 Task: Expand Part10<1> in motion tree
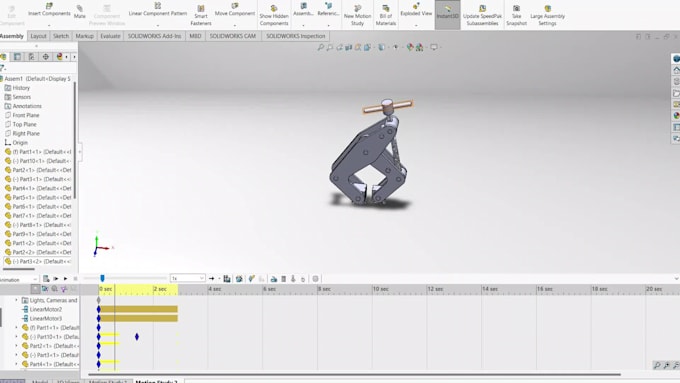pyautogui.click(x=16, y=337)
